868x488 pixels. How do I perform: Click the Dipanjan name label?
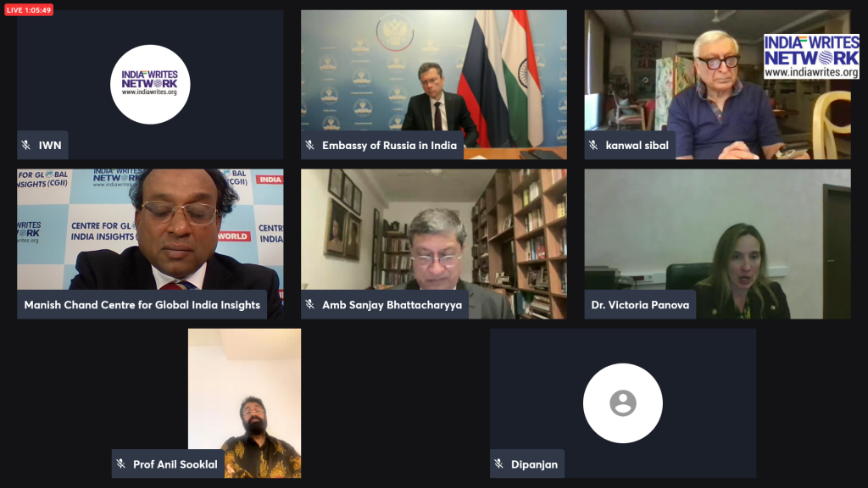[x=534, y=464]
